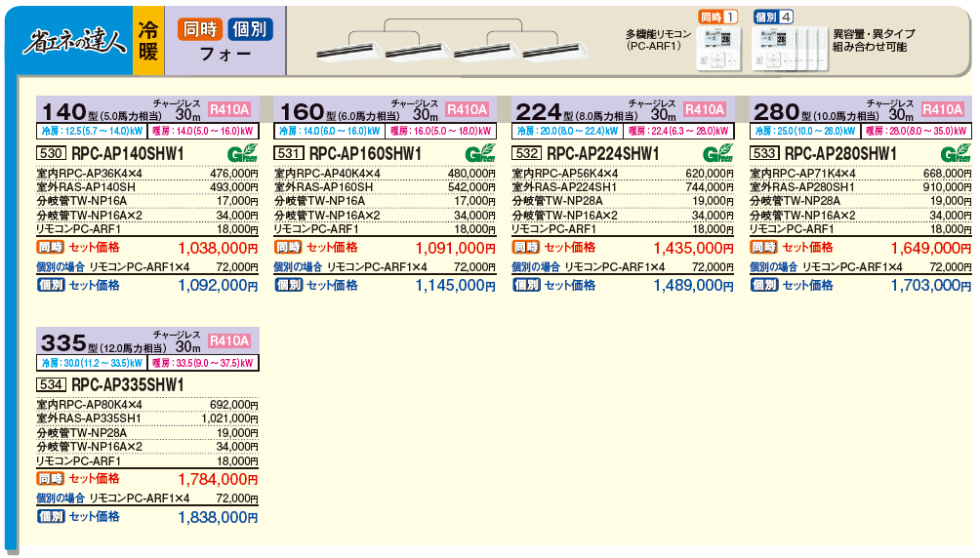Viewport: 980px width, 558px height.
Task: Click the four ceiling units illustration
Action: [452, 41]
